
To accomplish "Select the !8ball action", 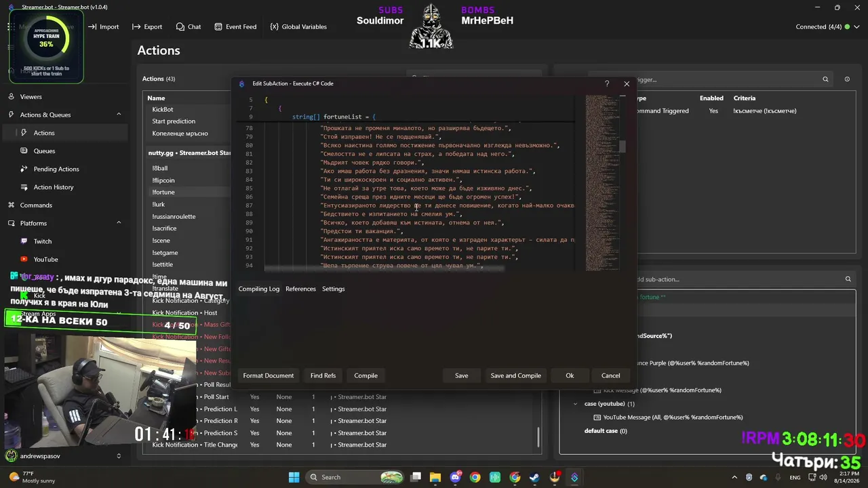I will click(x=160, y=168).
